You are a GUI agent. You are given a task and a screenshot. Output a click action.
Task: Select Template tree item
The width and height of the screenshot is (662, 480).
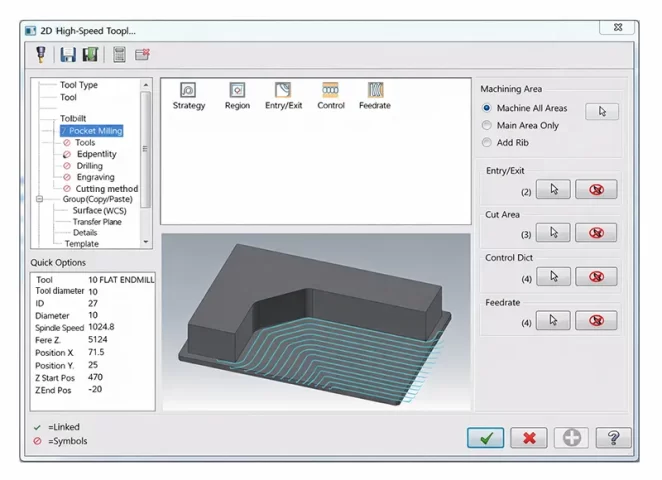(x=81, y=244)
